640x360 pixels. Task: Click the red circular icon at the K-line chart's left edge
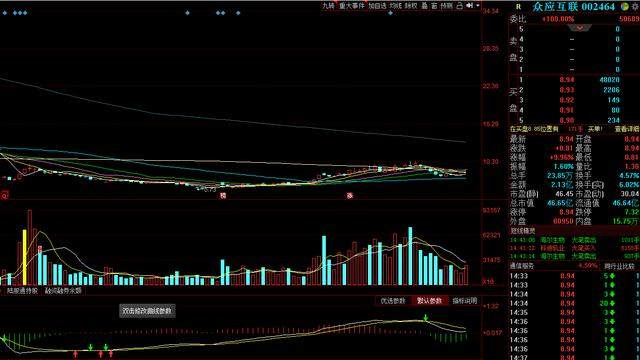pos(4,196)
